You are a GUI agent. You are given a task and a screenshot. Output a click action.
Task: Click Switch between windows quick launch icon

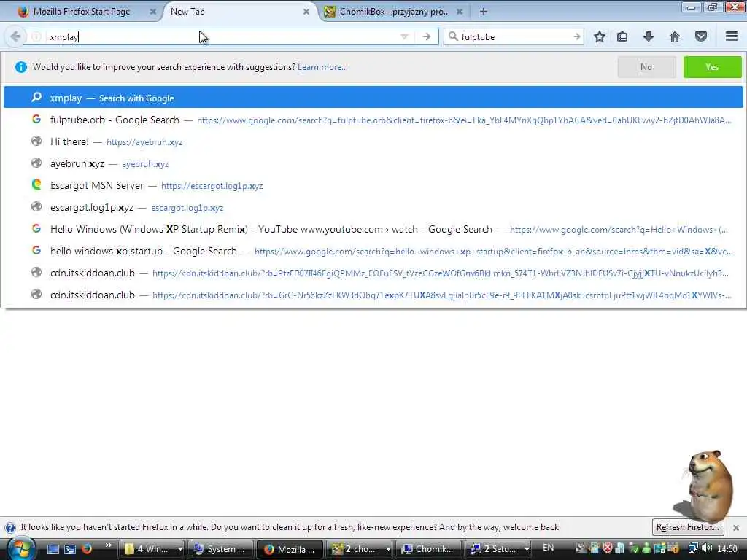[x=70, y=549]
